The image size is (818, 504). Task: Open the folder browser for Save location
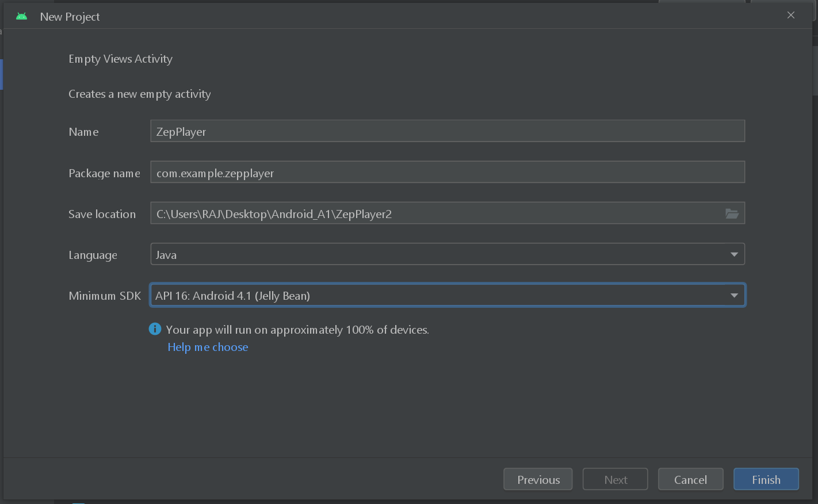click(732, 213)
